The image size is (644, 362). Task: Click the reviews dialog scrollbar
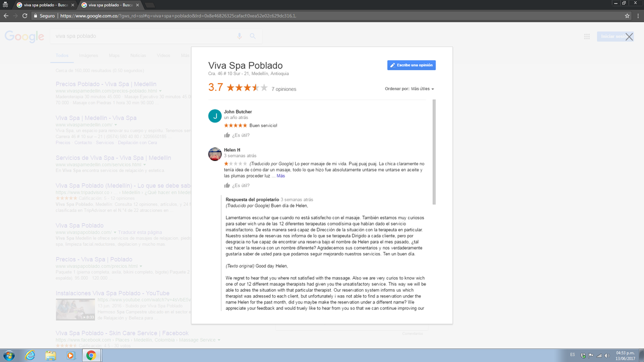[x=434, y=152]
